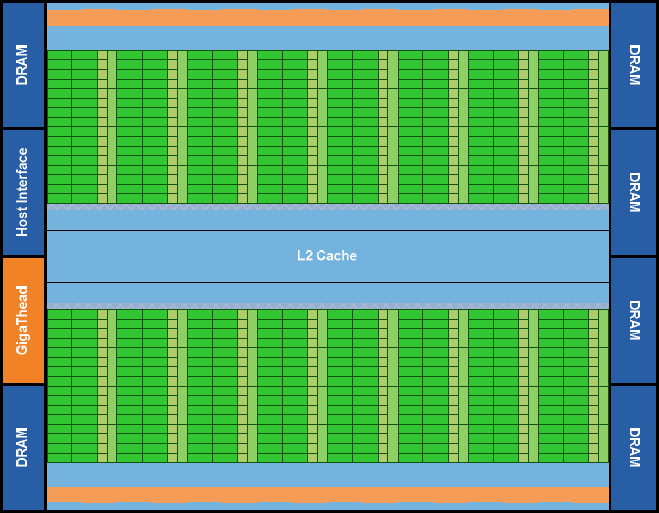Viewport: 659px width, 513px height.
Task: Click the second DRAM block on right side
Action: [x=633, y=192]
